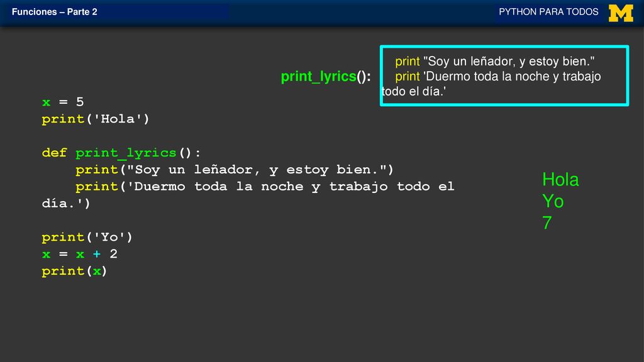
Task: Click 'print 'Duermo toda la noche' in cyan box
Action: coord(498,76)
